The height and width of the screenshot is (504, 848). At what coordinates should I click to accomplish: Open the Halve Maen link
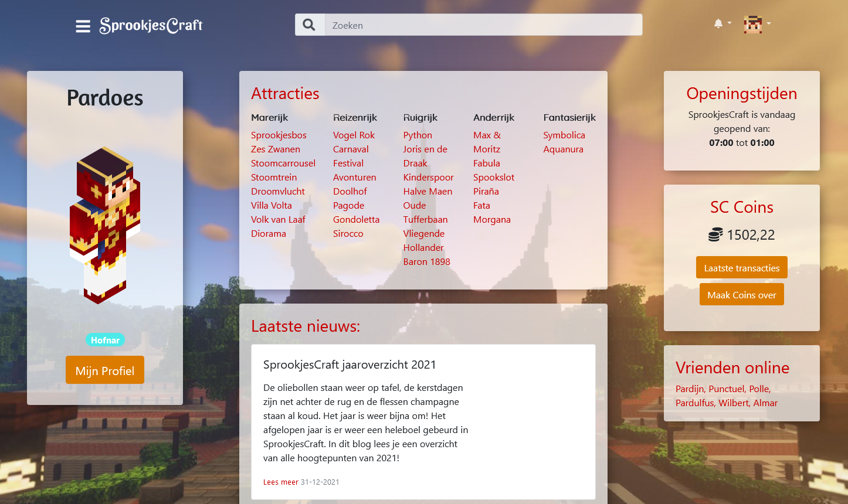[x=428, y=191]
